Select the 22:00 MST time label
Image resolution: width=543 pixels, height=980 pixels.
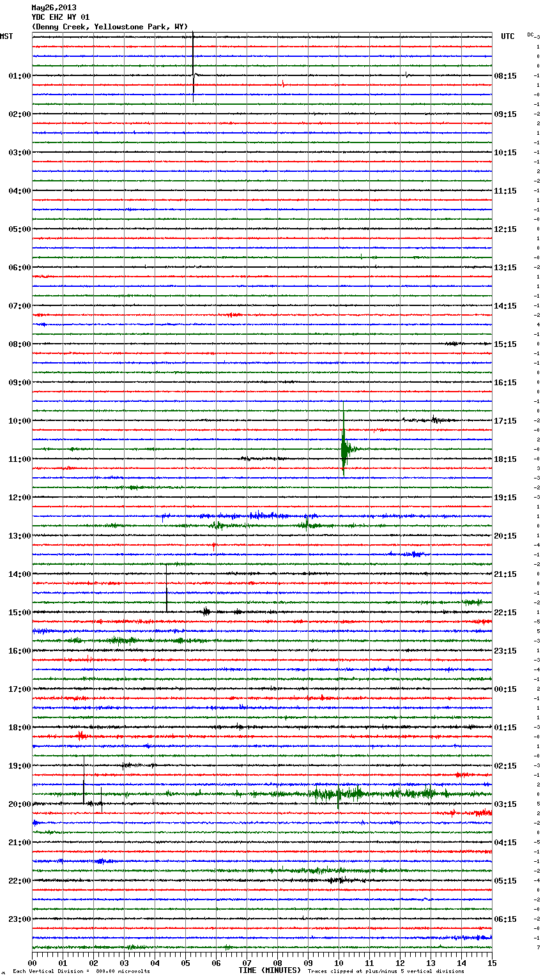point(19,881)
